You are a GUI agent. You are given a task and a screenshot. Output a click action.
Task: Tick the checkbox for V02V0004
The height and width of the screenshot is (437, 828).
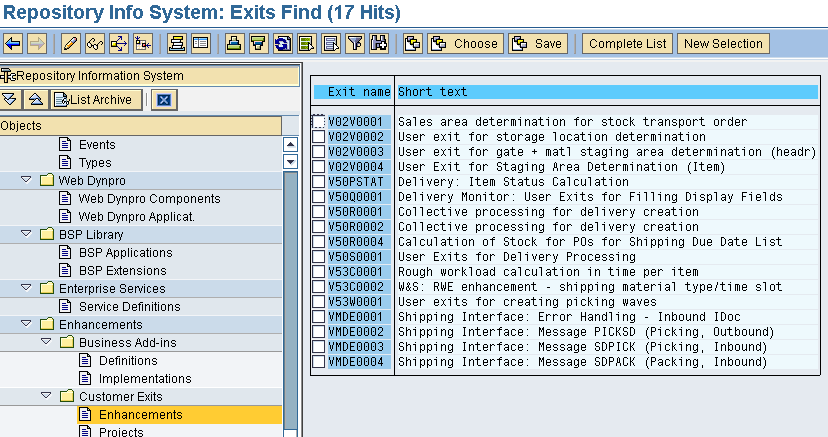click(318, 167)
